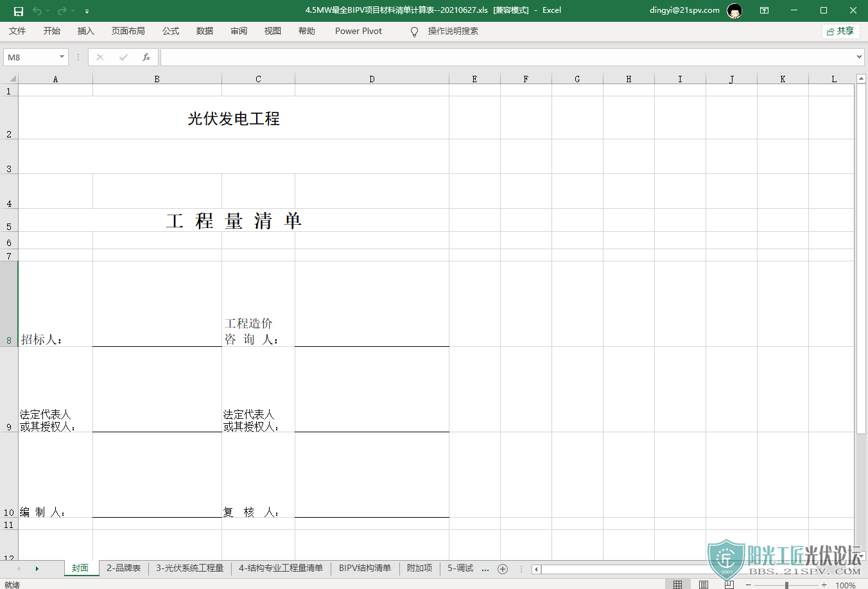Undo the last action
The image size is (868, 589).
37,11
